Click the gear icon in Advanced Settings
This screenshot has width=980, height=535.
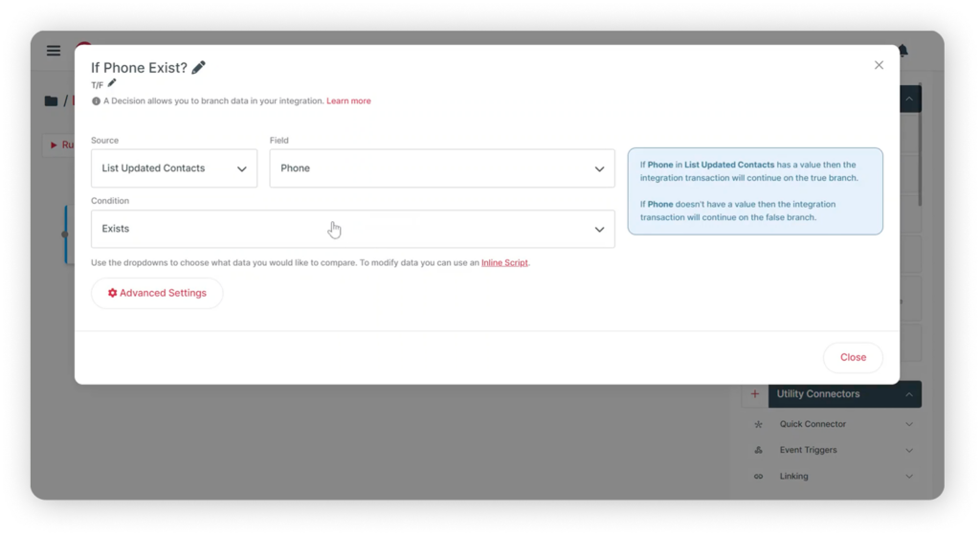click(x=113, y=293)
